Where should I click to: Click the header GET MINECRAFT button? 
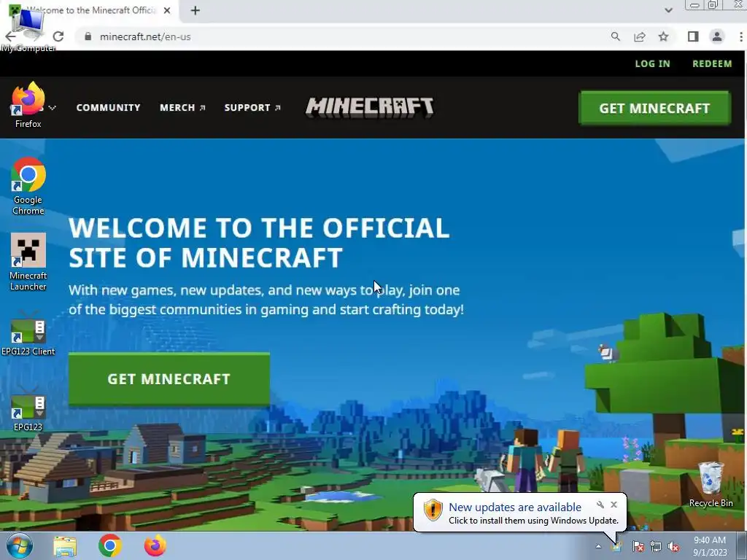(654, 108)
